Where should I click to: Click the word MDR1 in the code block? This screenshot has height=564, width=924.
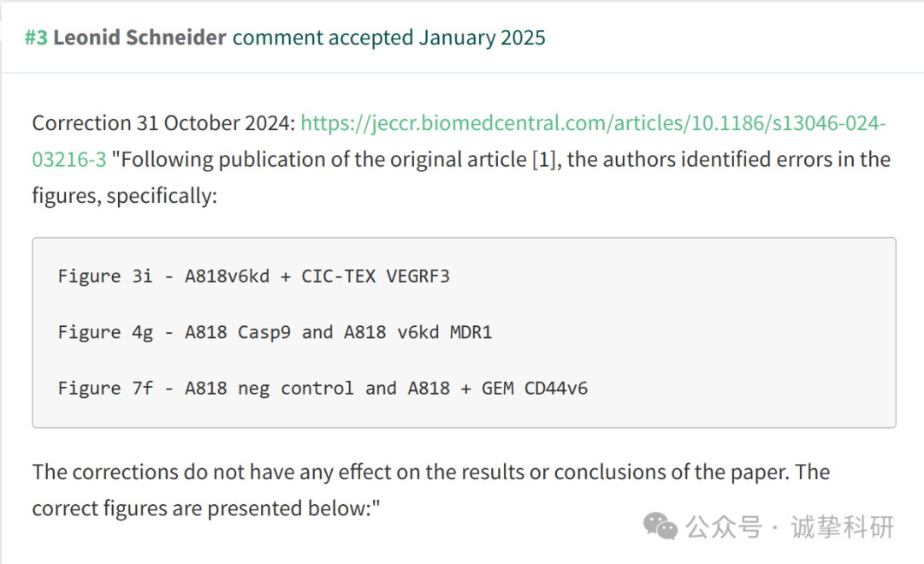coord(471,332)
